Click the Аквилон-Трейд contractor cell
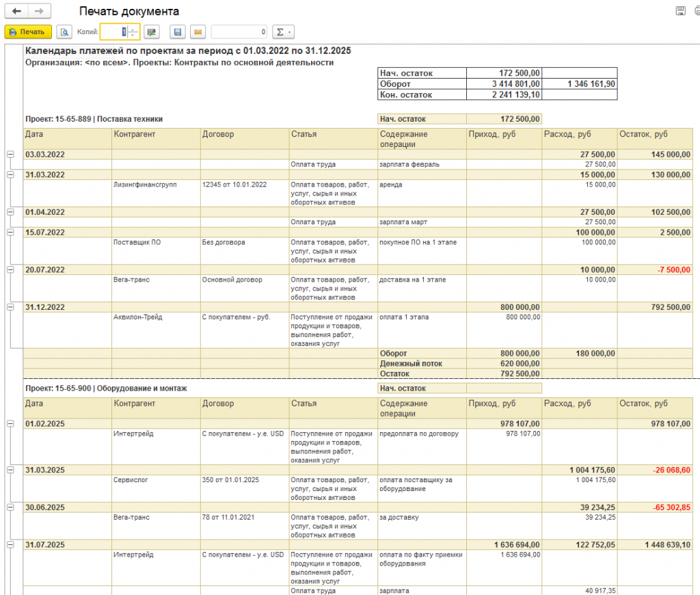The image size is (700, 595). (x=156, y=330)
